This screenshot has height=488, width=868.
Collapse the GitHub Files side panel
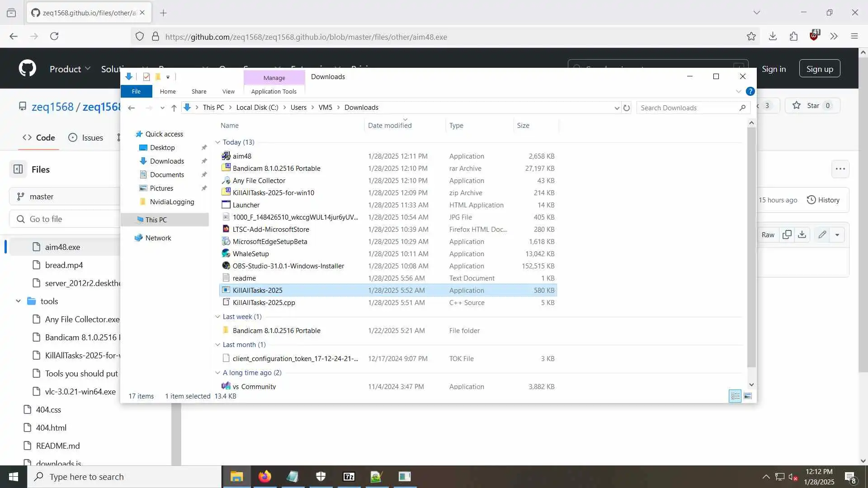(x=18, y=169)
